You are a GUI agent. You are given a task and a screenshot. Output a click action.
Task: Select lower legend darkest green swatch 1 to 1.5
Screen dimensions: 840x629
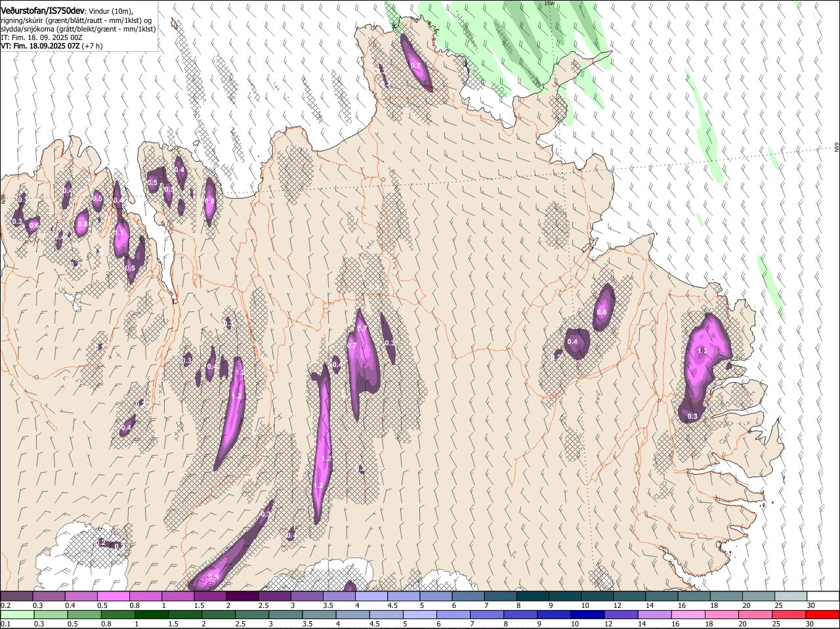[x=151, y=615]
